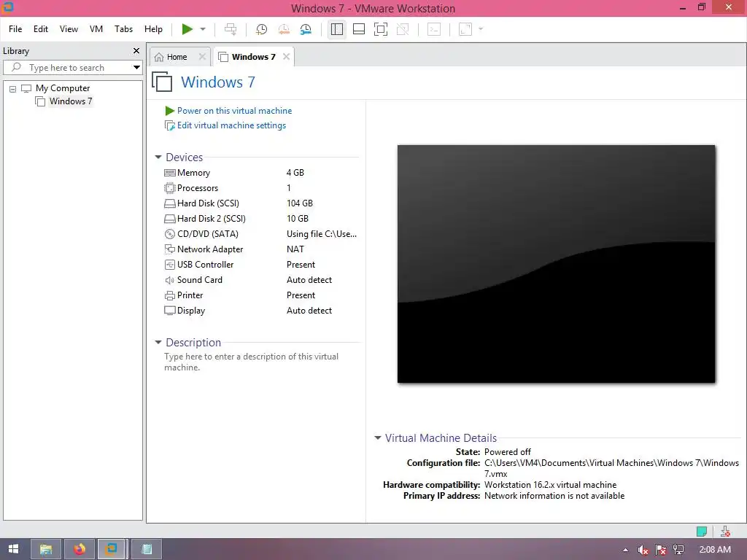Image resolution: width=747 pixels, height=560 pixels.
Task: Click the library search field
Action: [71, 68]
